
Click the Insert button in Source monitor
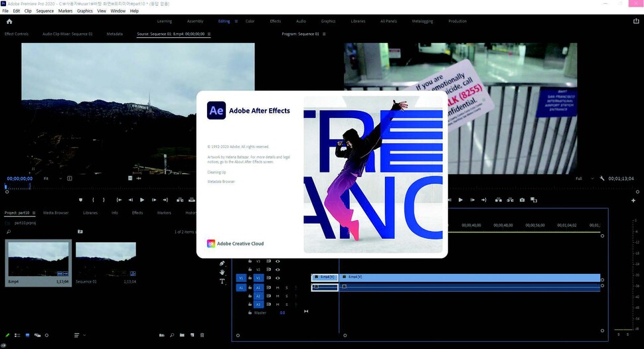[x=180, y=200]
